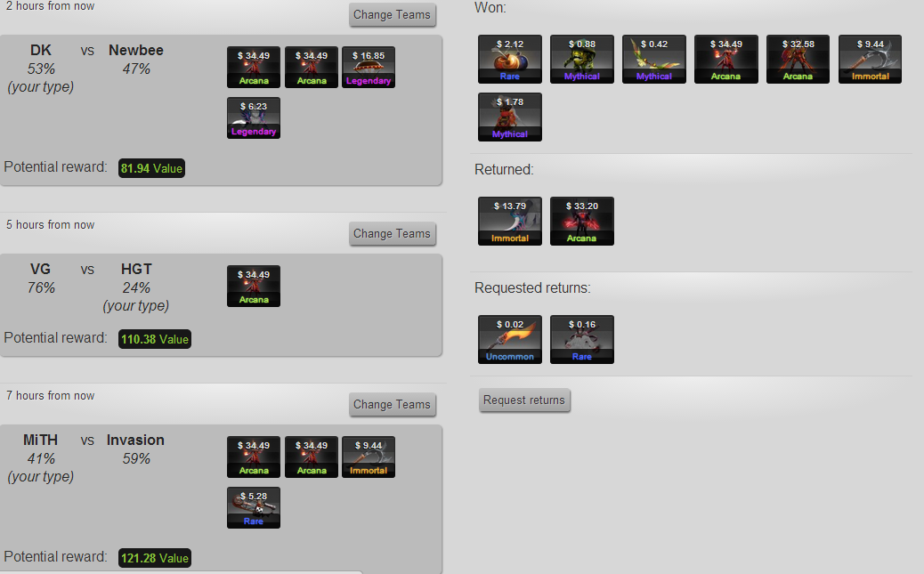Screen dimensions: 924x574
Task: Click the $2.12 Rare item in Won
Action: coord(510,59)
